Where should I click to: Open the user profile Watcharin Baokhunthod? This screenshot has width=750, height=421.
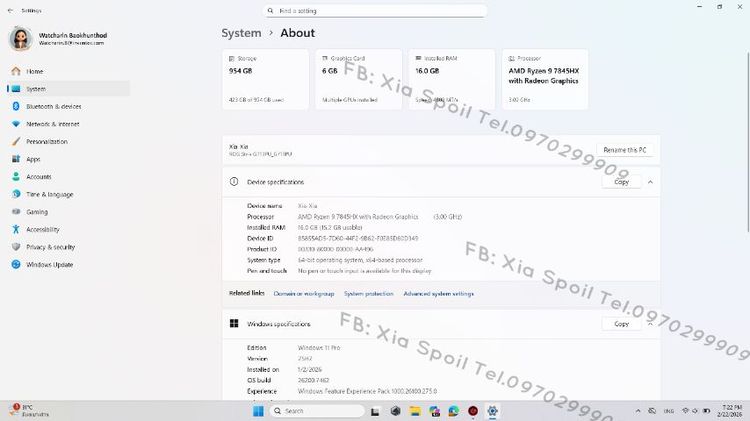[x=58, y=39]
